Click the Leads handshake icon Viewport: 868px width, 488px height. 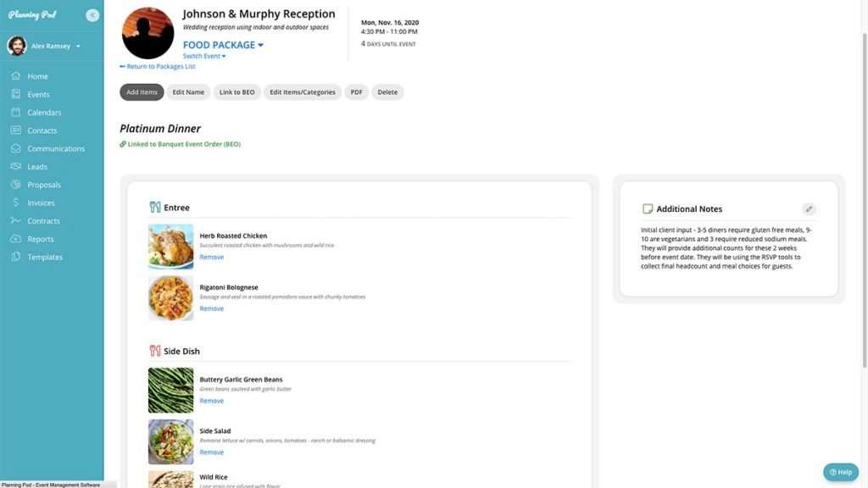pos(15,167)
